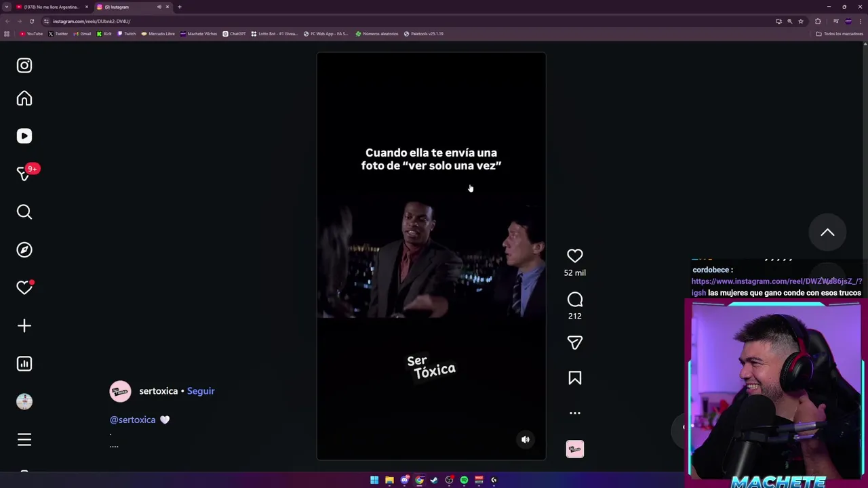
Task: Follow sertoxica with the Seguir button
Action: tap(201, 391)
